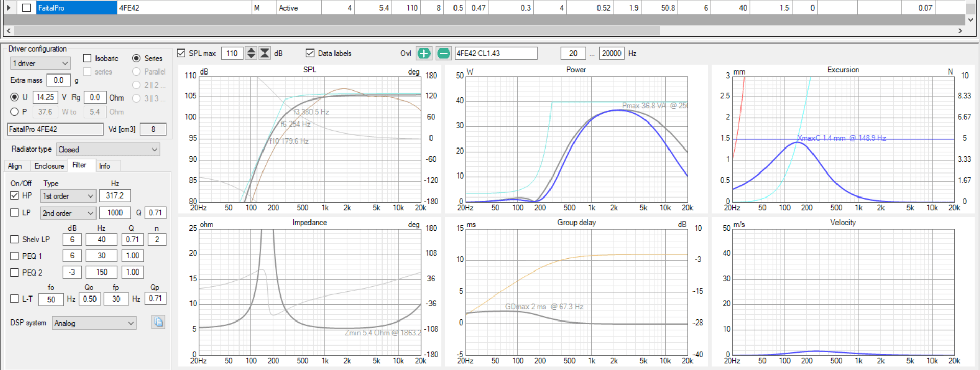Select the U voltage radio button
The image size is (980, 370).
coord(14,97)
